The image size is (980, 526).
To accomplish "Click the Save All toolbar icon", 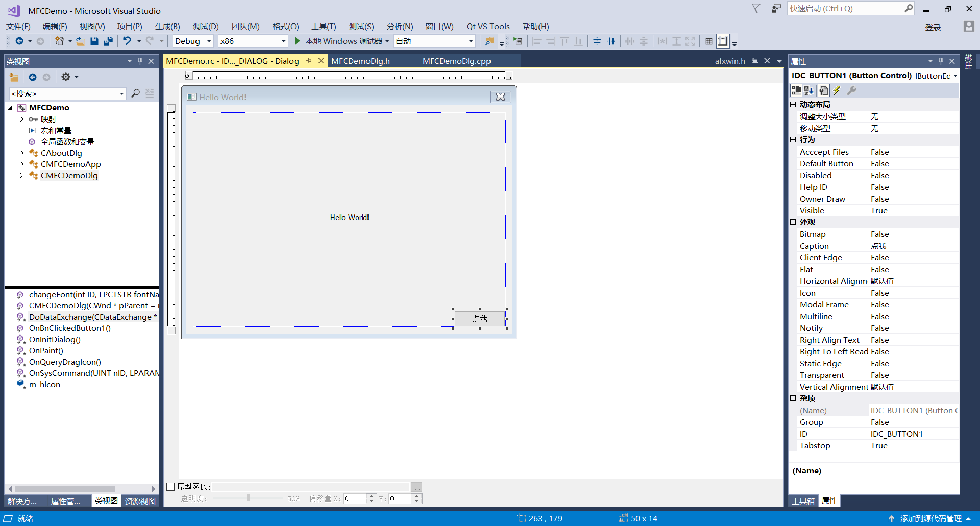I will [108, 41].
